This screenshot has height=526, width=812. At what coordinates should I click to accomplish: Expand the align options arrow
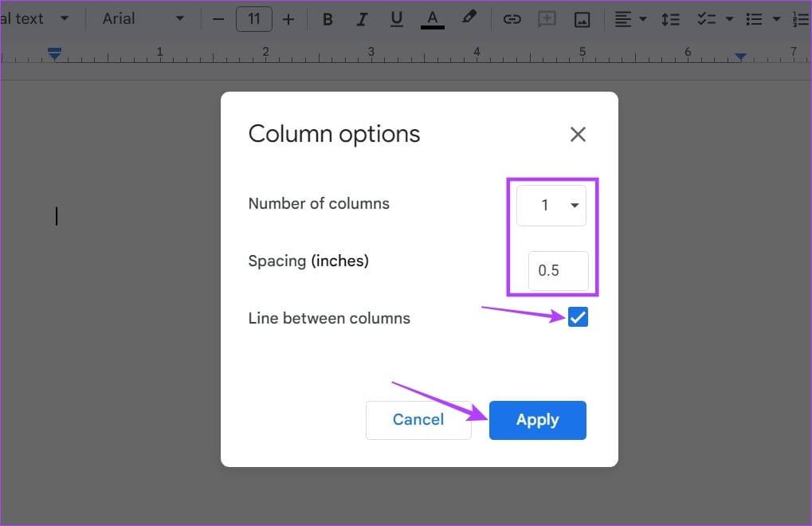[x=642, y=19]
